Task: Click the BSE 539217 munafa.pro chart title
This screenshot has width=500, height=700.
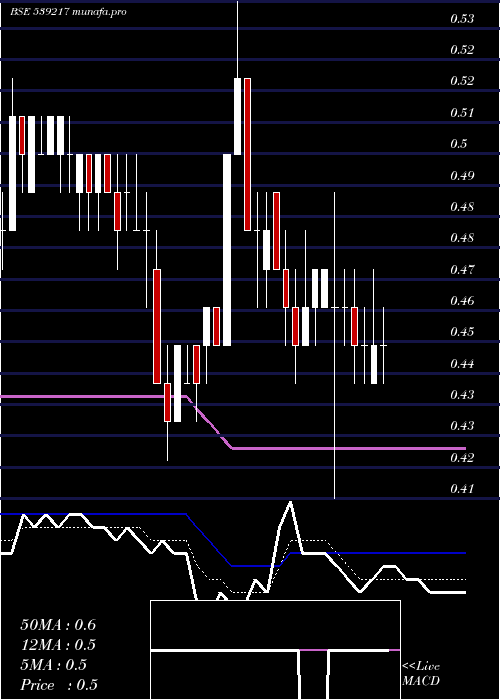Action: pos(68,12)
